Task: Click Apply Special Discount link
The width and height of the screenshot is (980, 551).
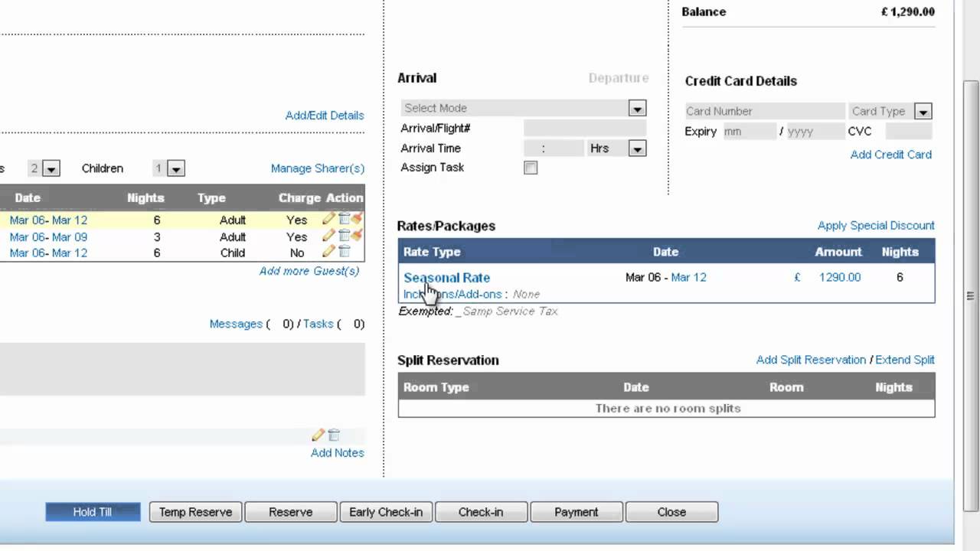Action: click(876, 226)
